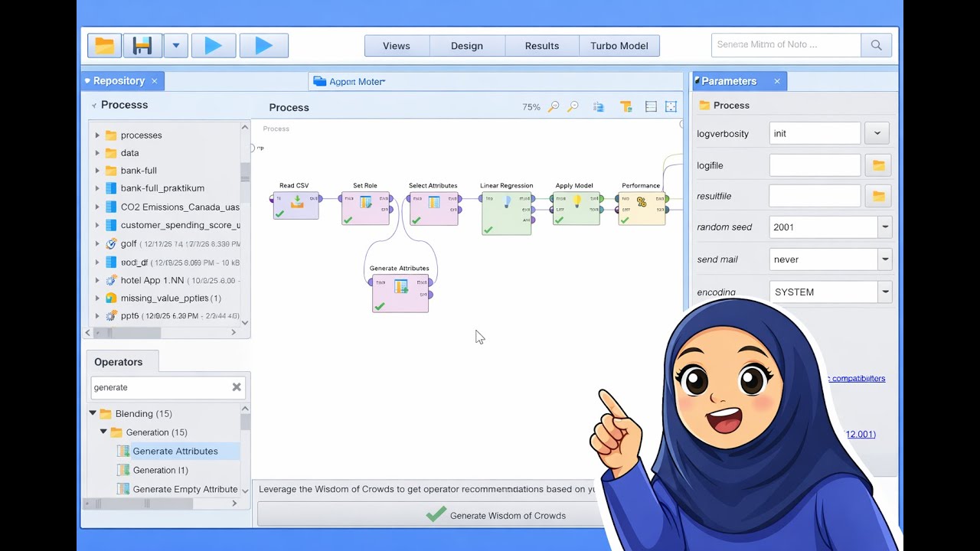The height and width of the screenshot is (551, 980).
Task: Open the random seed dropdown
Action: 885,227
